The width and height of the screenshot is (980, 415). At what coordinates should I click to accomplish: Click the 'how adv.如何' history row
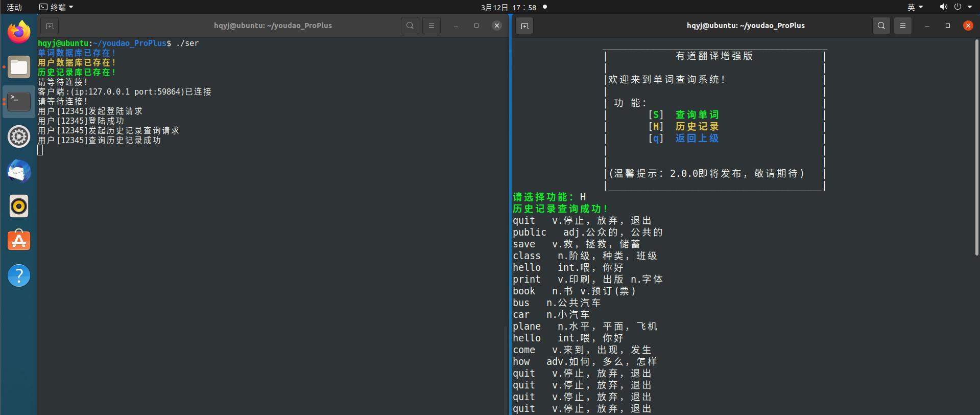pos(585,361)
